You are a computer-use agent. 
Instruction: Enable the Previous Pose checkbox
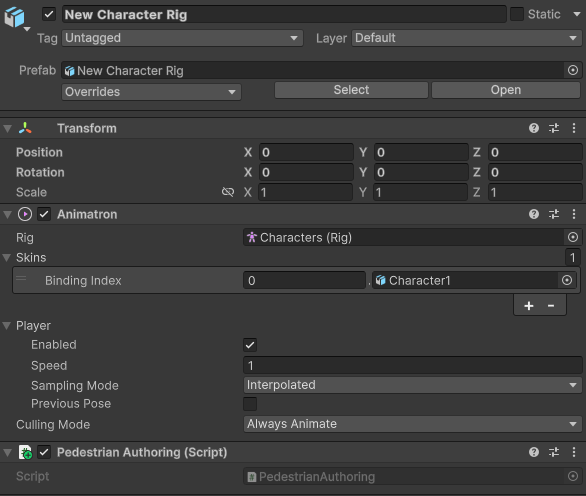[250, 404]
